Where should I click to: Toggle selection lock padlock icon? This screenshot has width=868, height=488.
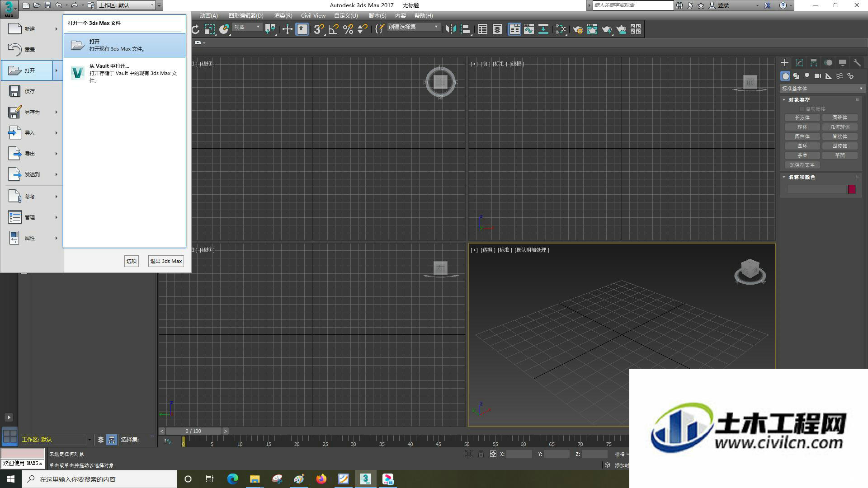(481, 454)
